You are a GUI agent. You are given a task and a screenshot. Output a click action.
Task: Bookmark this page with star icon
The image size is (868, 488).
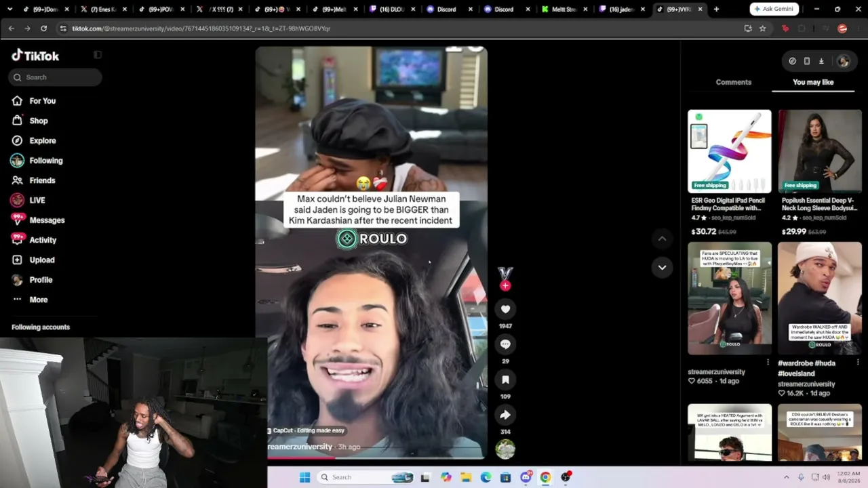[x=762, y=28]
